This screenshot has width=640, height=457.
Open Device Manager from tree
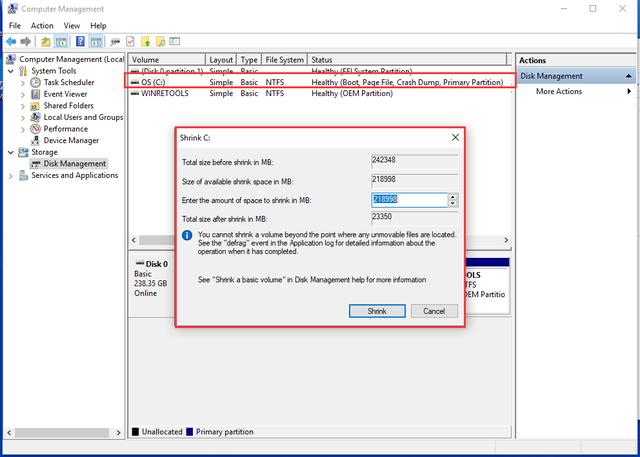[71, 140]
